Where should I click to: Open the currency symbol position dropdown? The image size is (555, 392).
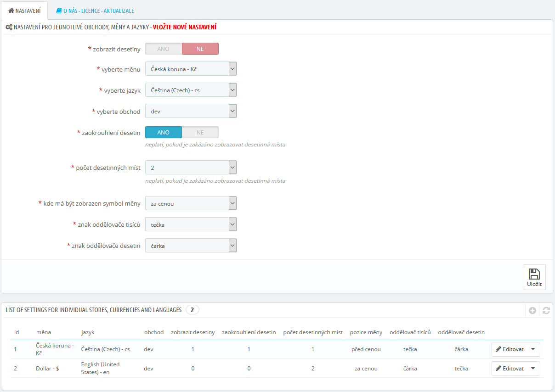(191, 203)
